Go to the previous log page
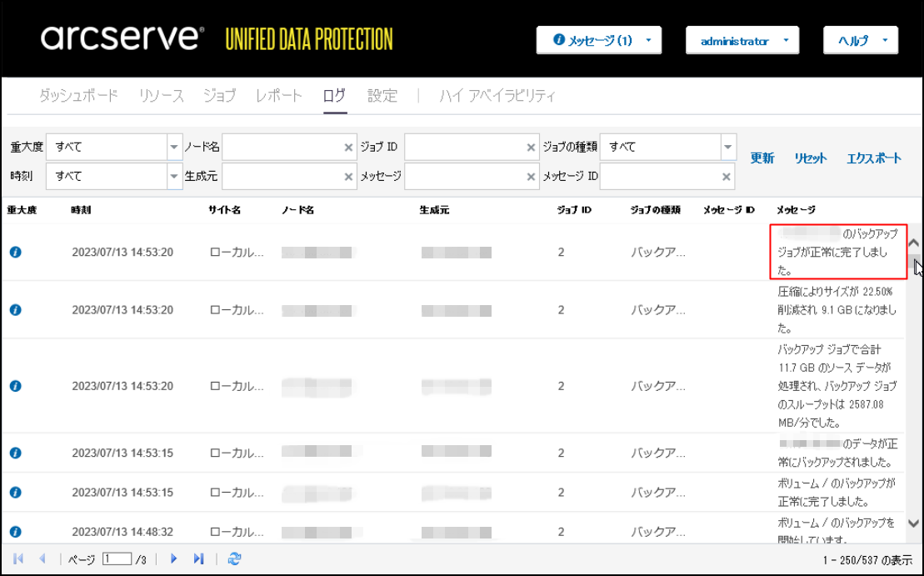 pos(42,558)
